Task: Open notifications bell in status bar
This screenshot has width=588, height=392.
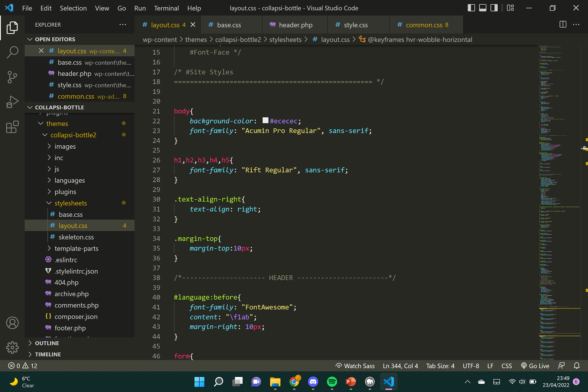Action: point(577,366)
